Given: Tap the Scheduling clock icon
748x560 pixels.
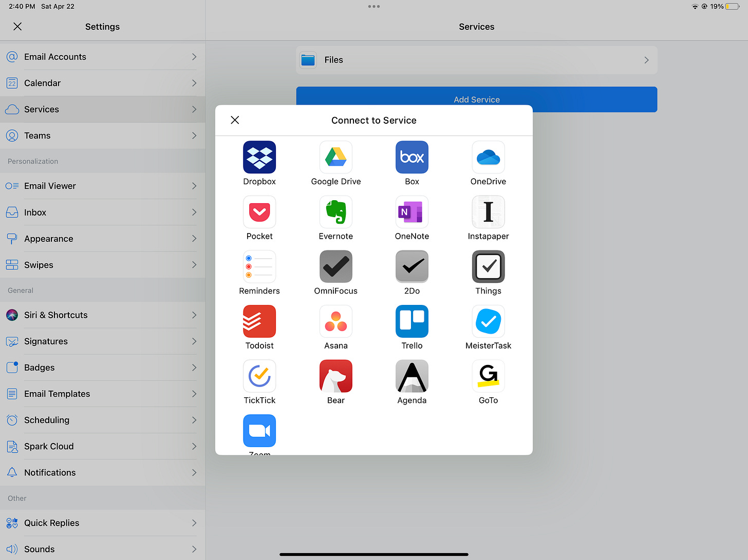Looking at the screenshot, I should [x=12, y=420].
